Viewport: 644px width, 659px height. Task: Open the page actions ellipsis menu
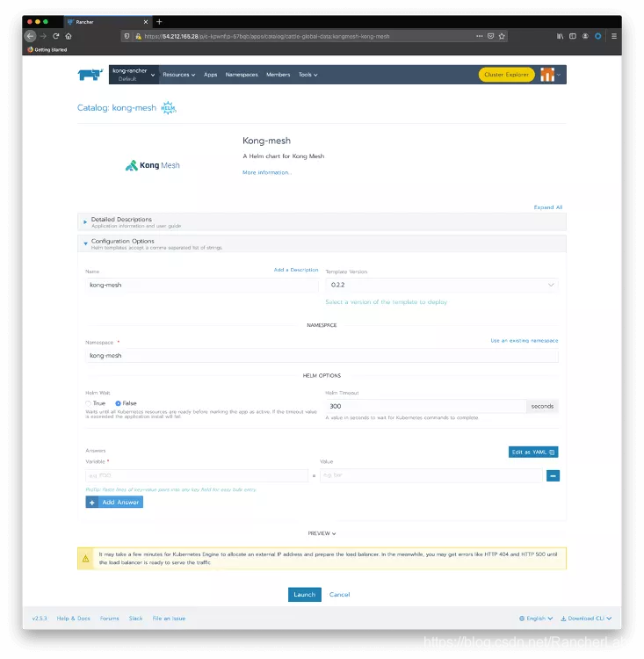[x=479, y=36]
